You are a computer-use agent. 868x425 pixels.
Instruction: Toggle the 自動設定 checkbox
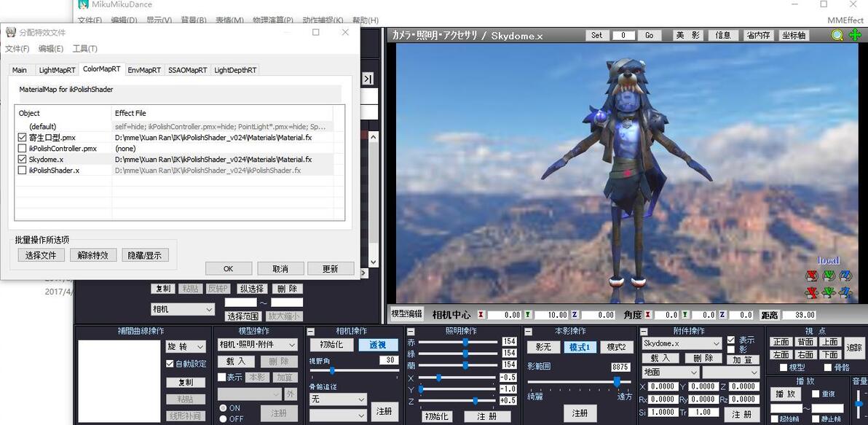[x=170, y=364]
